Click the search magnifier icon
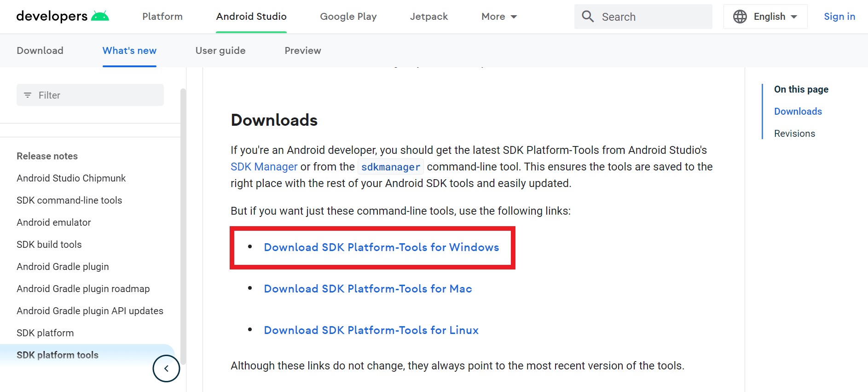Screen dimensions: 868x392 coord(588,17)
